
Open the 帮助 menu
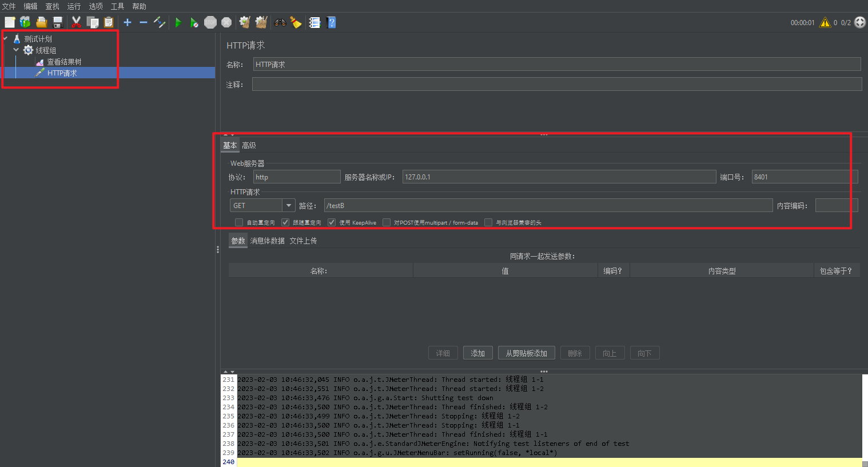pos(139,6)
